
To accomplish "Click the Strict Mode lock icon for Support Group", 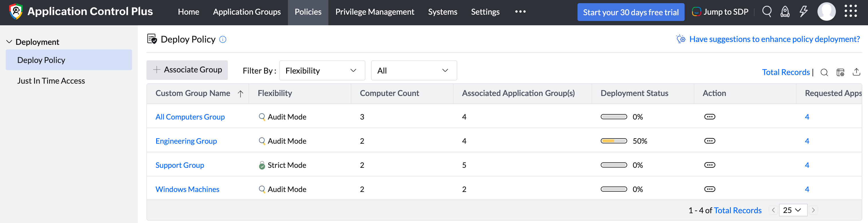I will (262, 165).
